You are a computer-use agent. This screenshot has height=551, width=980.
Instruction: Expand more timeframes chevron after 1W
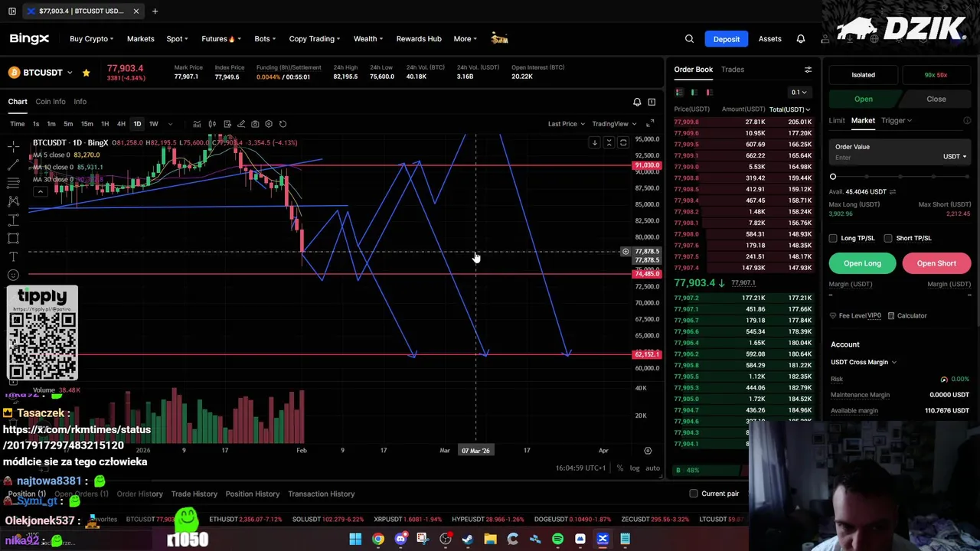pos(170,124)
